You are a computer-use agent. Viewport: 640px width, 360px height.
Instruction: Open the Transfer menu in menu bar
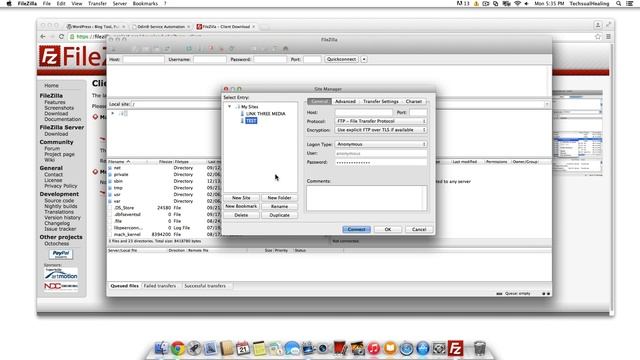97,3
